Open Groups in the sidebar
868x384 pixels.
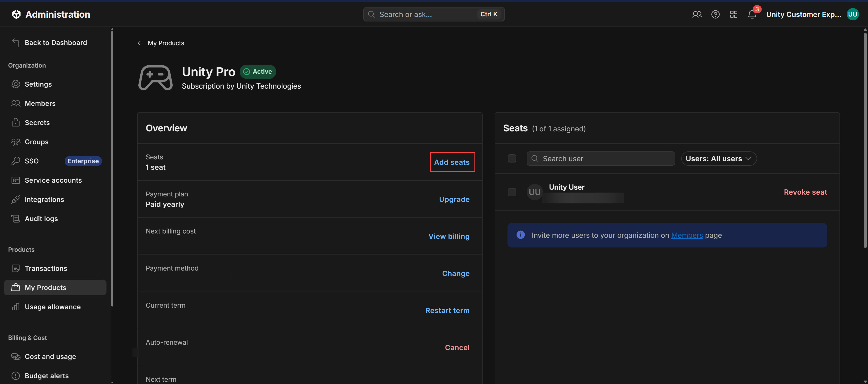click(x=55, y=142)
